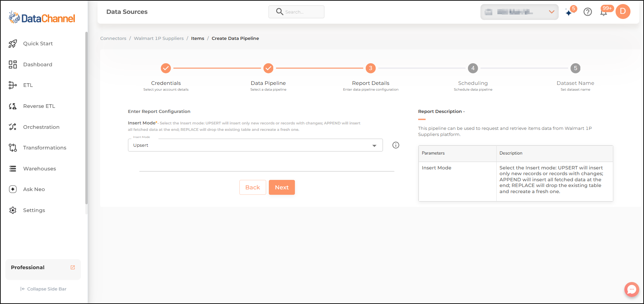Open the help question mark icon
Viewport: 644px width, 304px height.
[588, 12]
